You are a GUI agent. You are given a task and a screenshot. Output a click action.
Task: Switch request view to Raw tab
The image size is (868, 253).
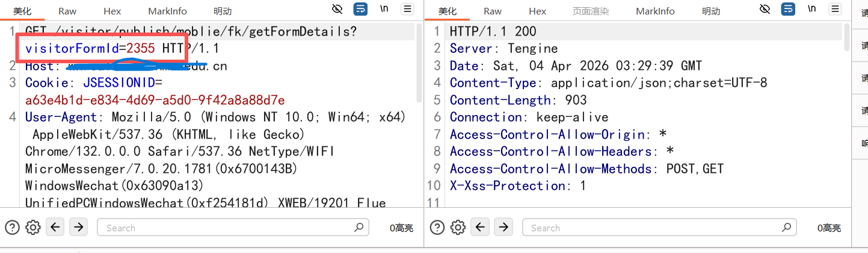click(68, 11)
